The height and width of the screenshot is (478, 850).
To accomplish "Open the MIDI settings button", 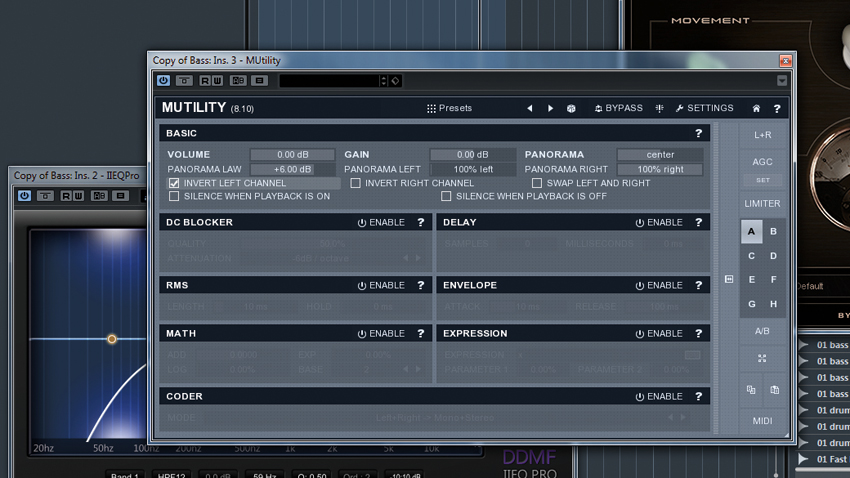I will tap(762, 421).
